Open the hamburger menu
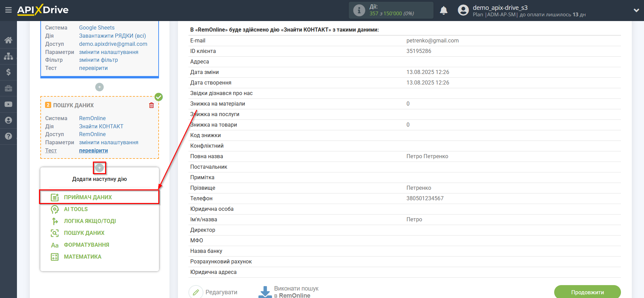The image size is (644, 298). (8, 10)
